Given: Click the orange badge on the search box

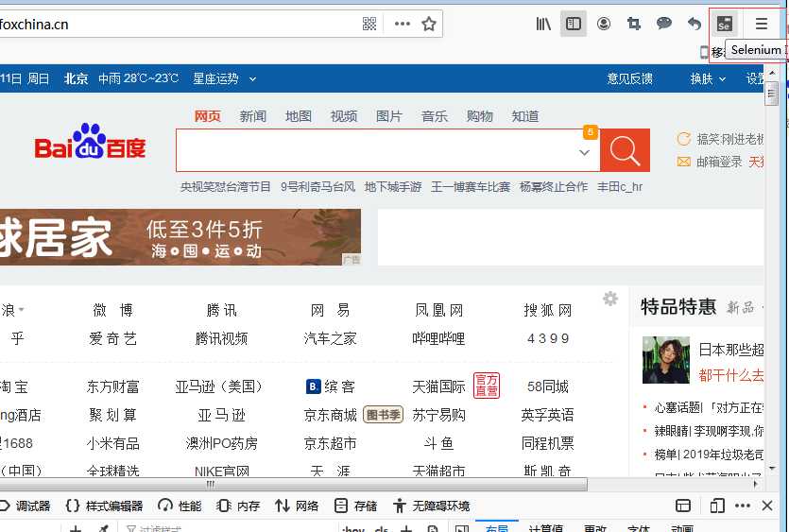Looking at the screenshot, I should coord(591,132).
